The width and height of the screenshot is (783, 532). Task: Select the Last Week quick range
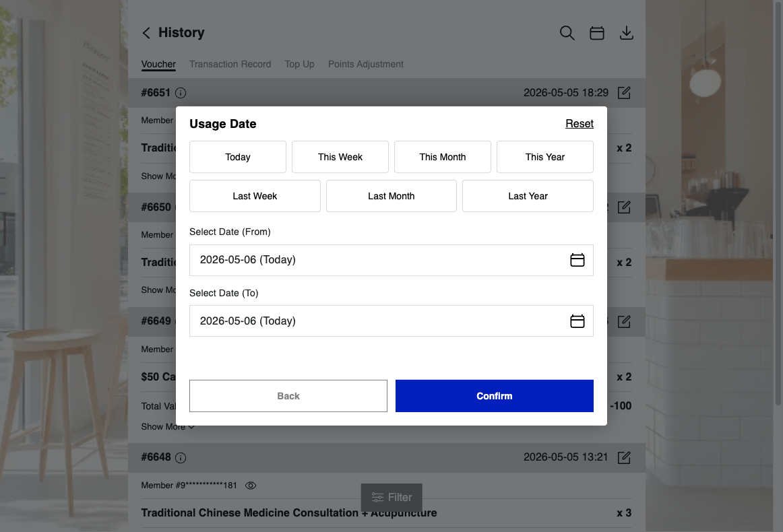point(255,196)
